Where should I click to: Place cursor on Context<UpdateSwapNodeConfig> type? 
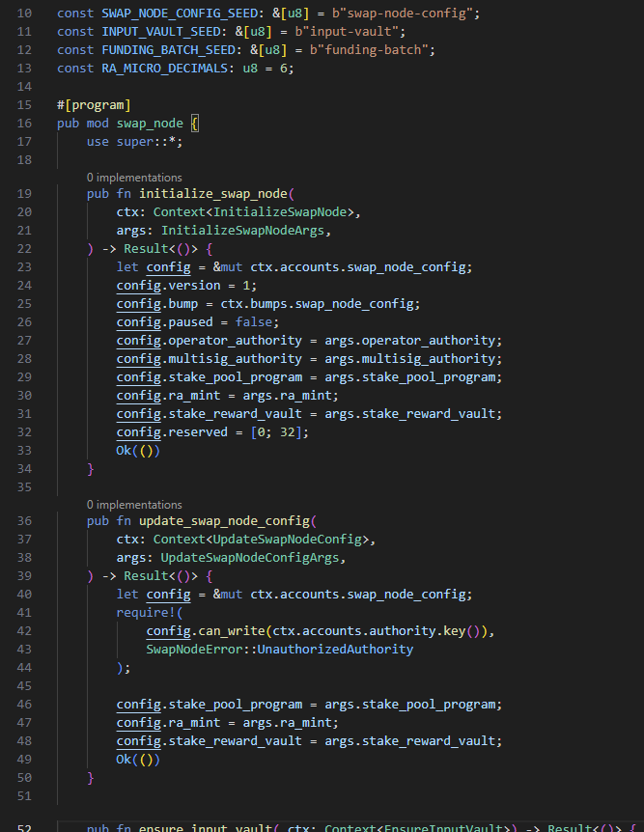(262, 540)
